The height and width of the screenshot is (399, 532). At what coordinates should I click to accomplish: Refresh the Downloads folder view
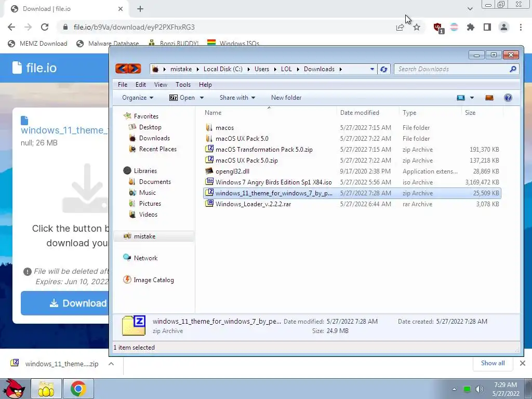384,69
